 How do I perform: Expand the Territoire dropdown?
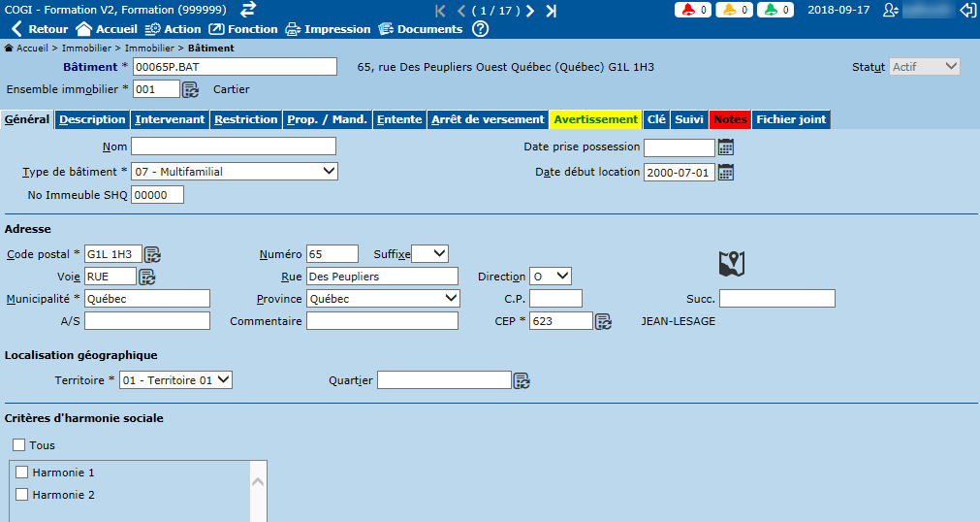point(175,380)
